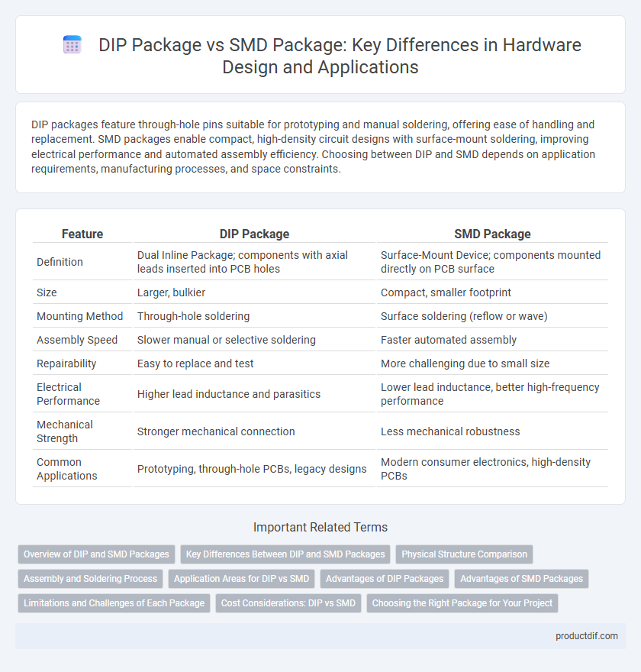Click cell 'Stronger mechanical connection'

click(216, 431)
